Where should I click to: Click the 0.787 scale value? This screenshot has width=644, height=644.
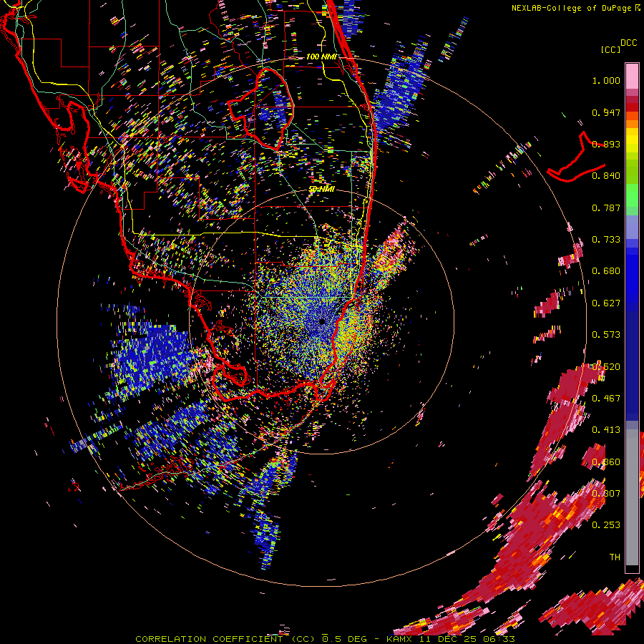[x=606, y=208]
